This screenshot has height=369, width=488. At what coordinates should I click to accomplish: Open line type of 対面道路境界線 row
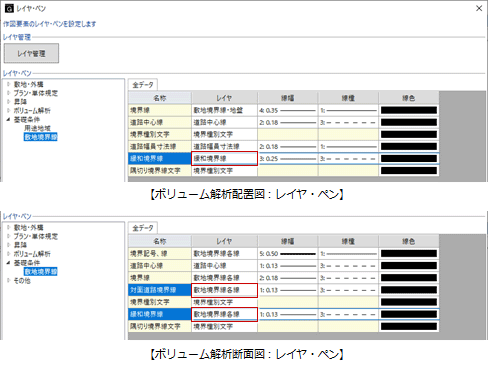pos(348,290)
